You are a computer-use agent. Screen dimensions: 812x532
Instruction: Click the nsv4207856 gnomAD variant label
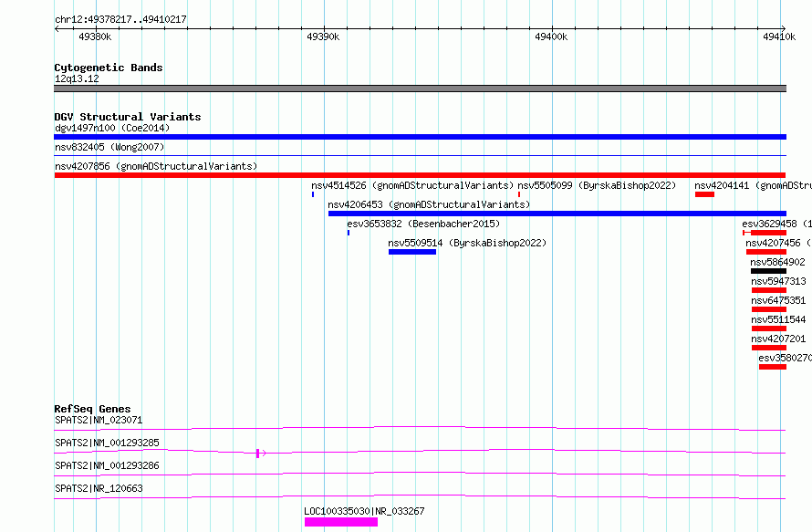tap(156, 166)
